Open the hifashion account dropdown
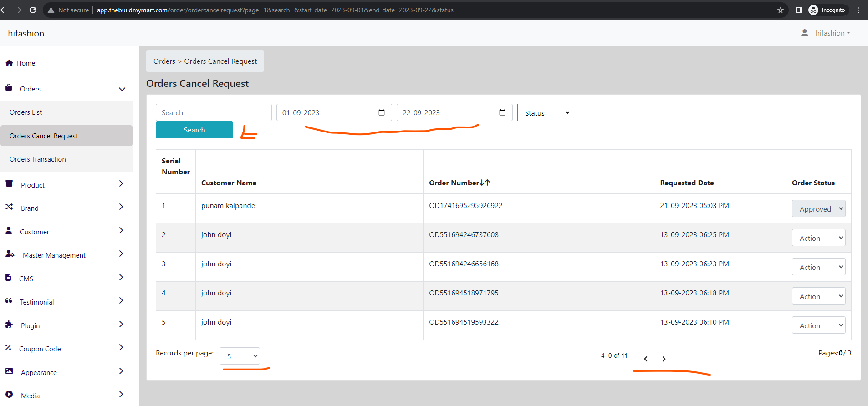868x406 pixels. click(832, 33)
